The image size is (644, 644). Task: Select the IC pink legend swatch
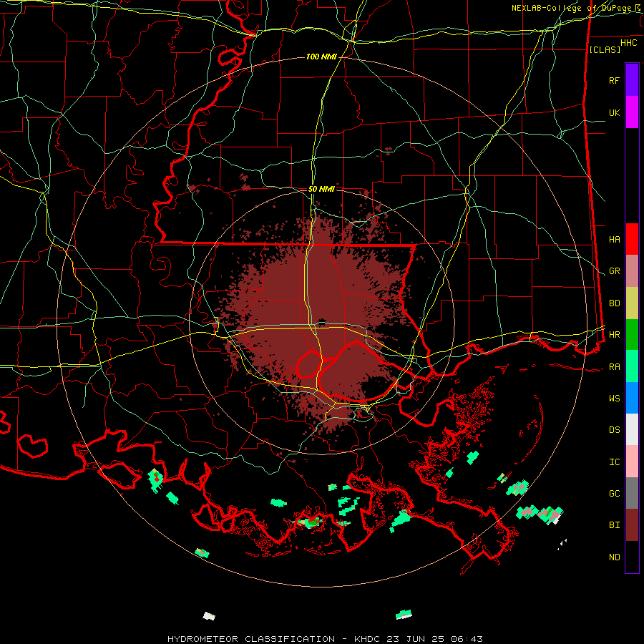pyautogui.click(x=632, y=462)
